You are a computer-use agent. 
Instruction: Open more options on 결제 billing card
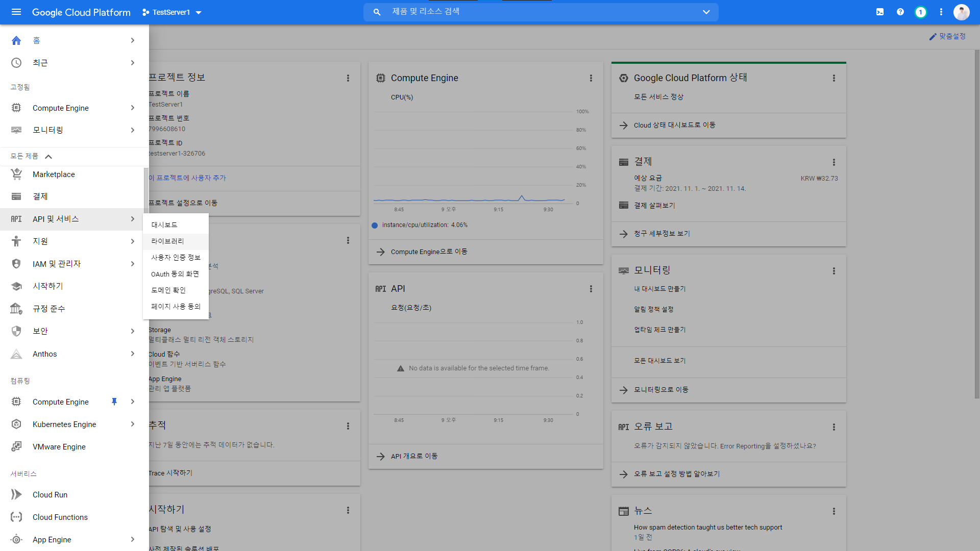834,162
